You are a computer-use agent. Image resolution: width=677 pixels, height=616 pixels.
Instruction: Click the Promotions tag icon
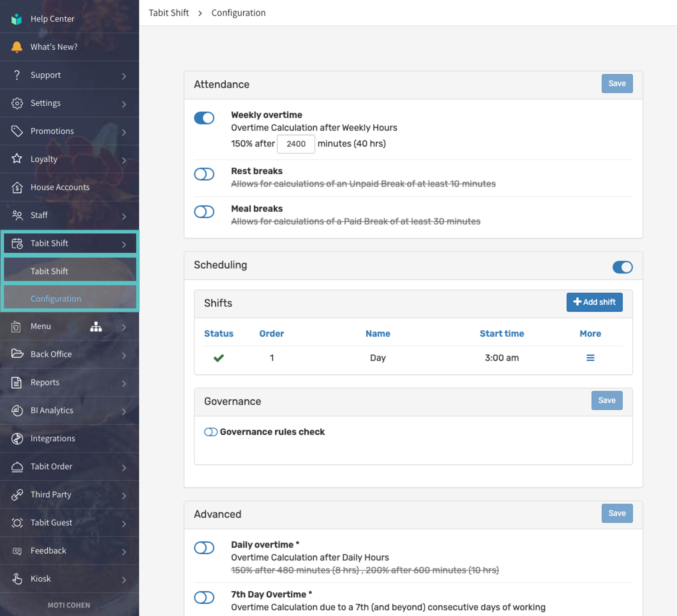(x=17, y=131)
